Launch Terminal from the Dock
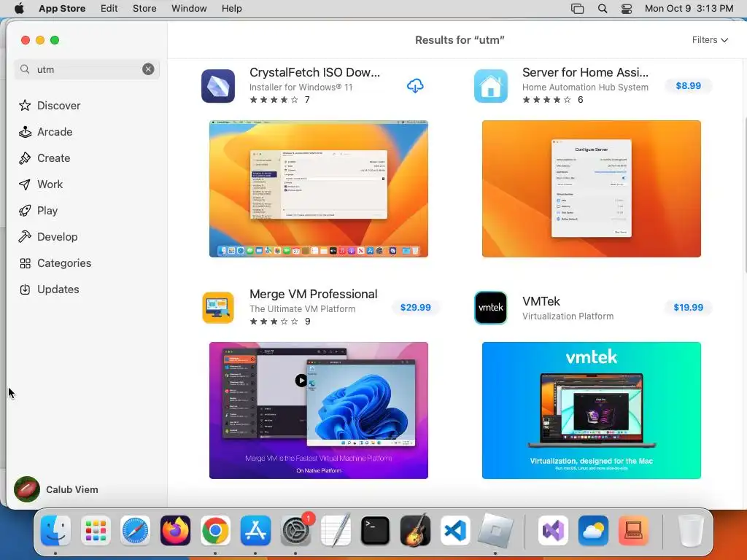Screen dimensions: 747x560 coord(376,531)
